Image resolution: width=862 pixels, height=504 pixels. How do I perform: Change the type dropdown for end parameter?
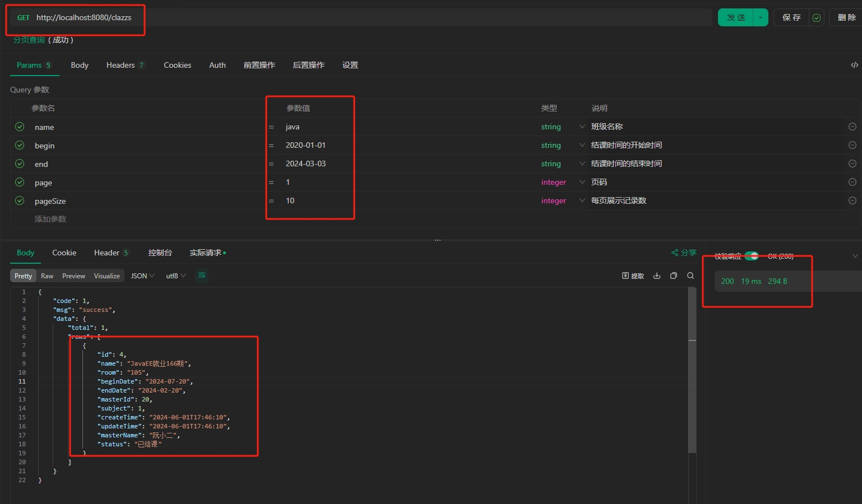coord(582,164)
